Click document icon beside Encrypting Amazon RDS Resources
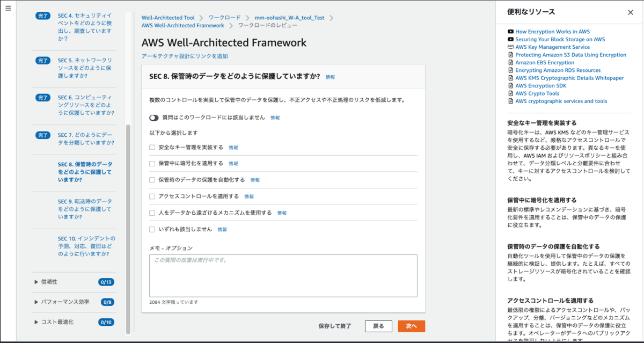The image size is (644, 343). 510,70
